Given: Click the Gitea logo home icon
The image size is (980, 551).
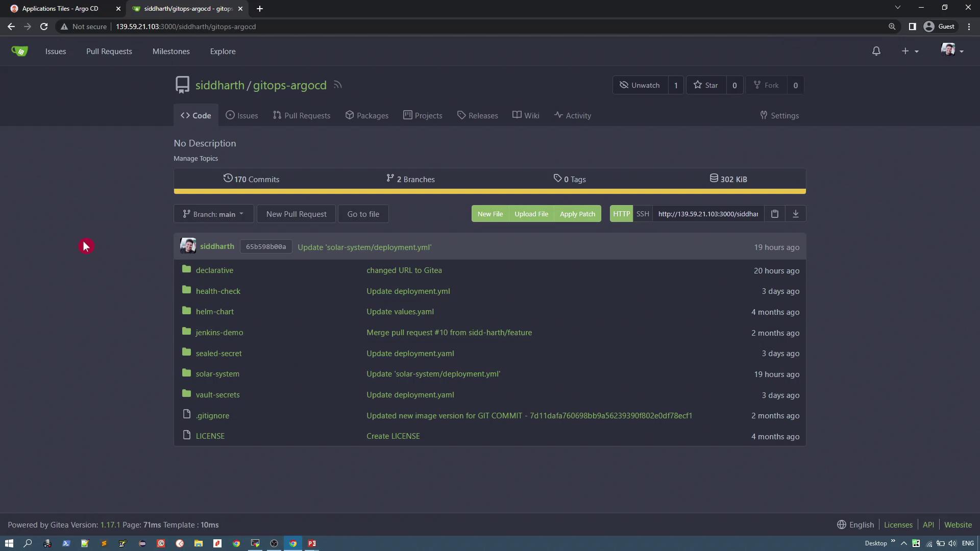Looking at the screenshot, I should (19, 51).
